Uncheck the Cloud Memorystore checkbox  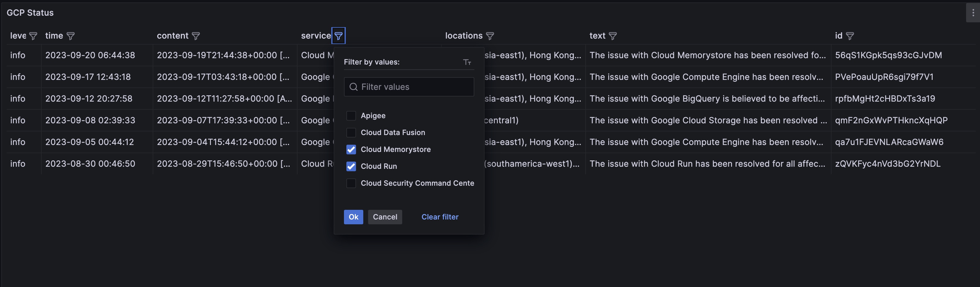351,150
